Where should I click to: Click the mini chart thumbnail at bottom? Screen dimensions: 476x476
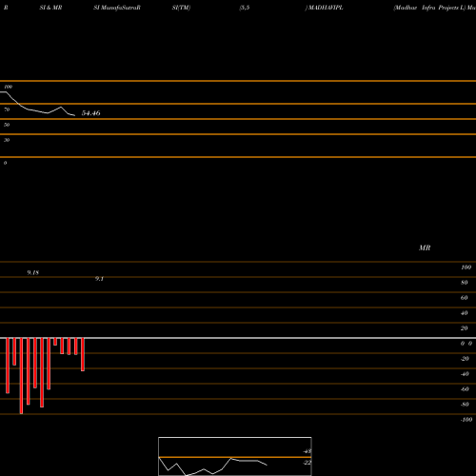pos(235,456)
